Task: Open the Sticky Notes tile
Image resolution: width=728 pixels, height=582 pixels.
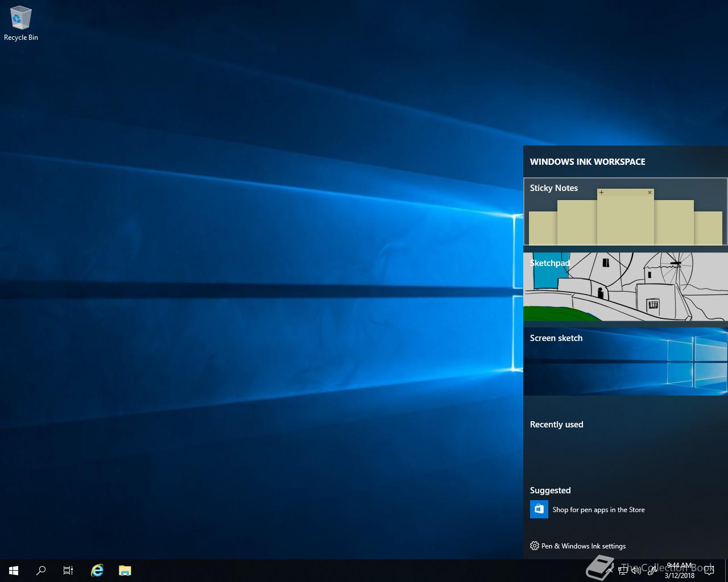Action: 625,211
